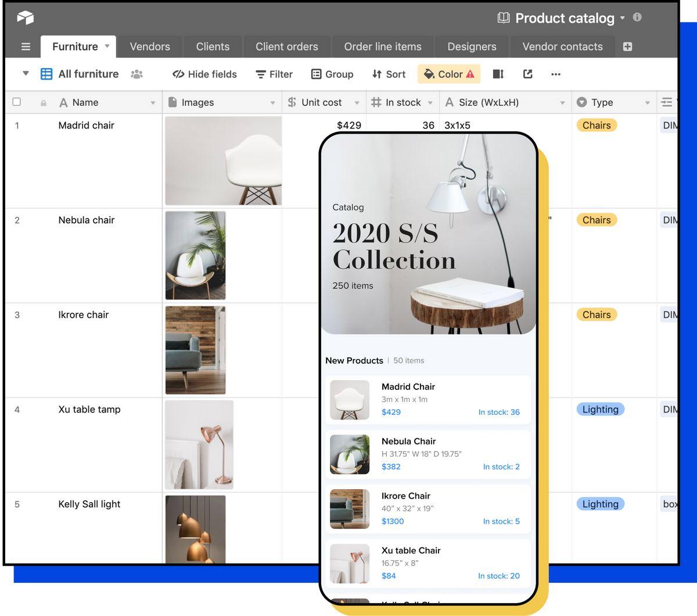Open the hamburger tables list menu

click(x=26, y=46)
